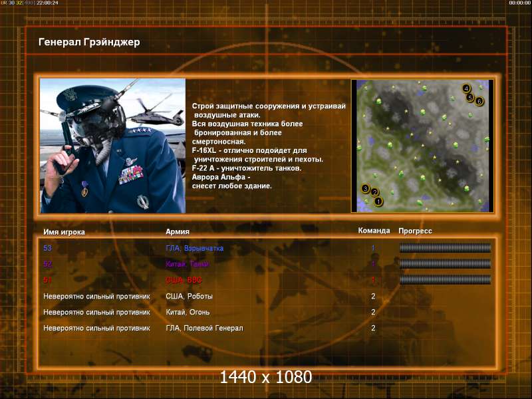
Task: Click the 'Команда' column header
Action: tap(374, 231)
